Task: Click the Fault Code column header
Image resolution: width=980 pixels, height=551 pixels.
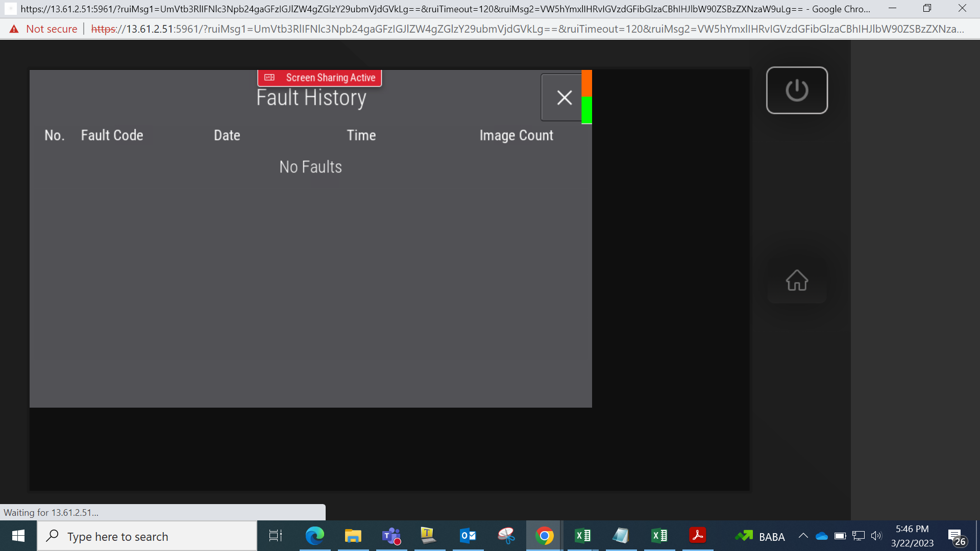Action: [x=112, y=135]
